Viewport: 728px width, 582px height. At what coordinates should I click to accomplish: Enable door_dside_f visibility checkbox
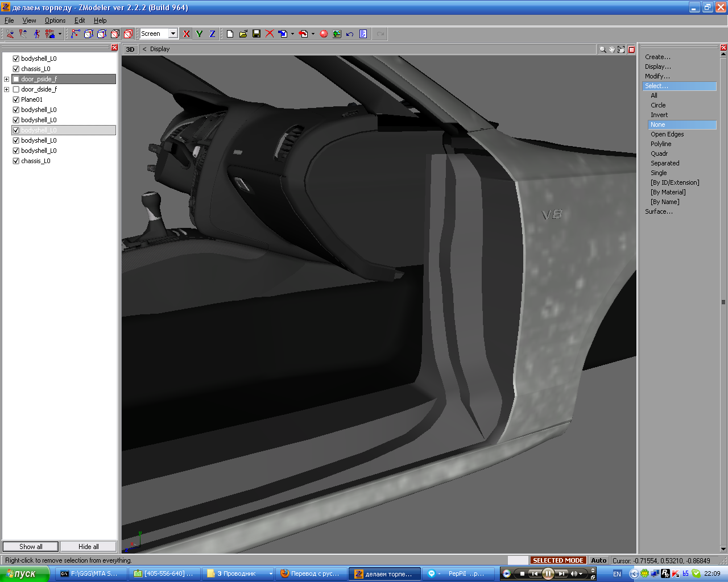tap(16, 89)
